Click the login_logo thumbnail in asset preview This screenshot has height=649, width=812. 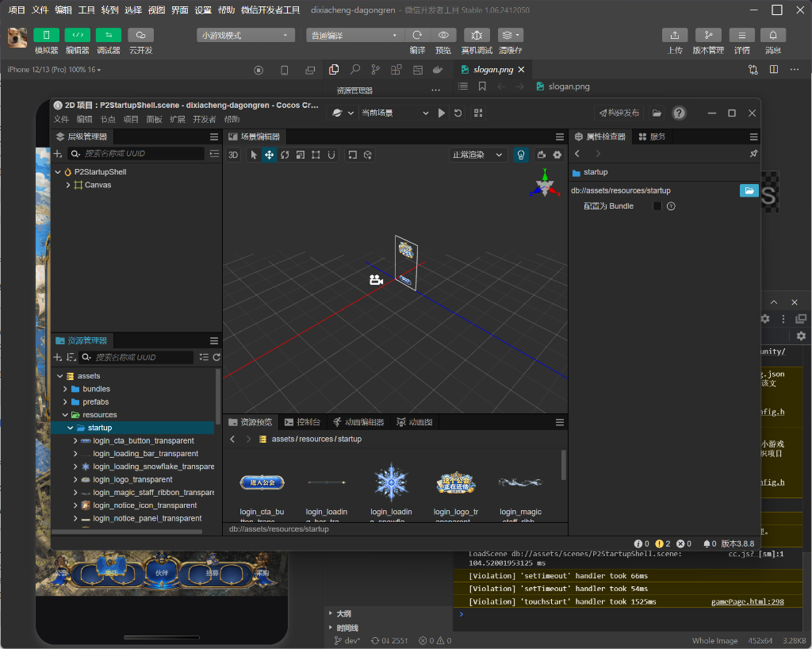[x=456, y=482]
